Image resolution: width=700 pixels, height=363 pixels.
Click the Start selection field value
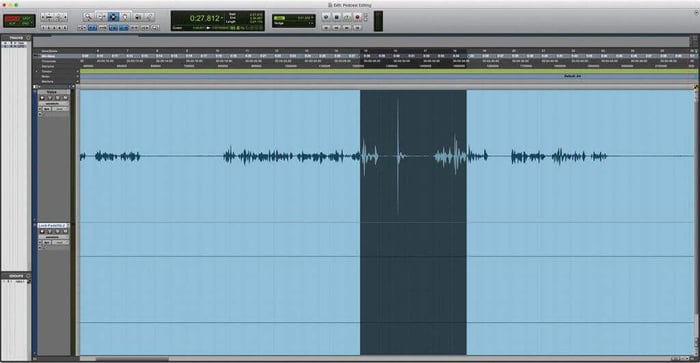click(x=256, y=15)
